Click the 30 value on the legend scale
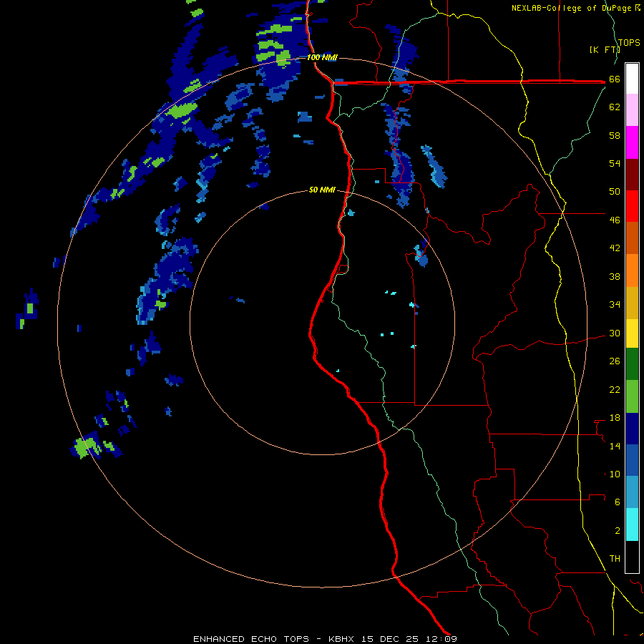 pyautogui.click(x=615, y=333)
